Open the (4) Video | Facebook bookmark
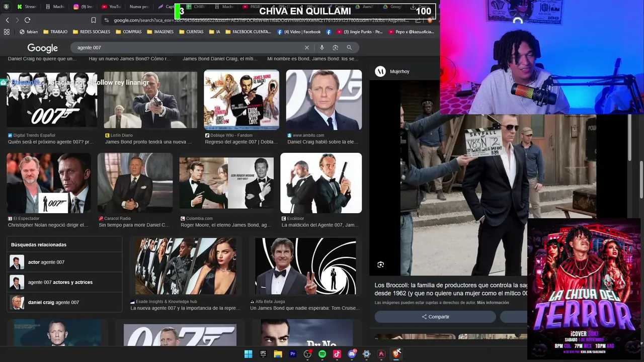 coord(299,32)
